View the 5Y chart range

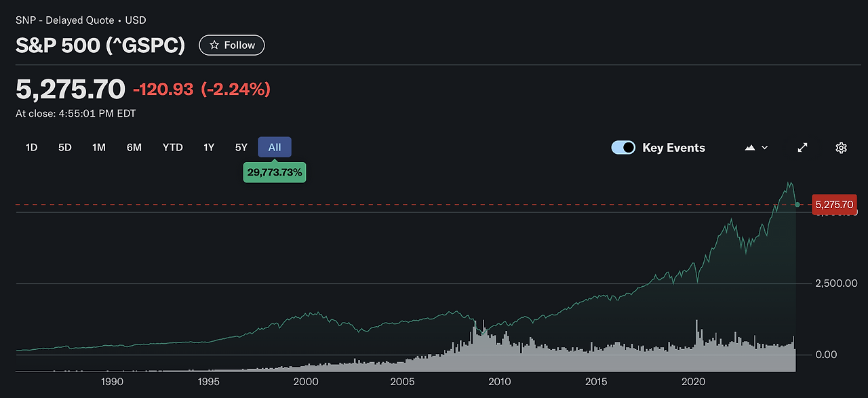click(x=241, y=147)
